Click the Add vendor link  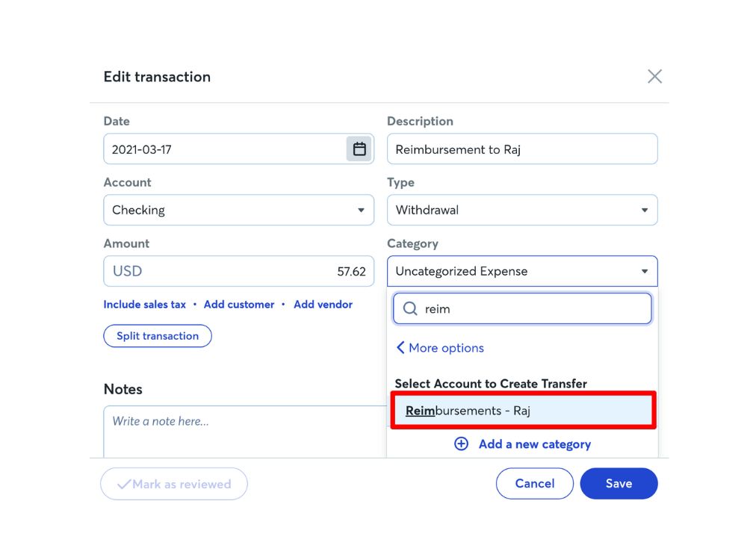(323, 305)
